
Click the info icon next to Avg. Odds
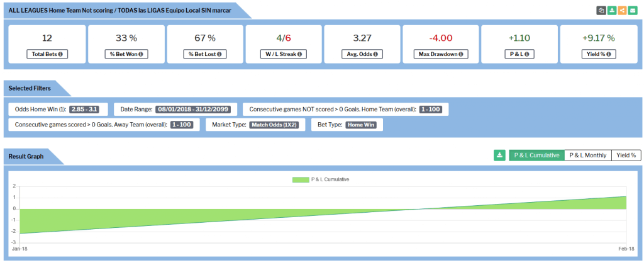[376, 54]
